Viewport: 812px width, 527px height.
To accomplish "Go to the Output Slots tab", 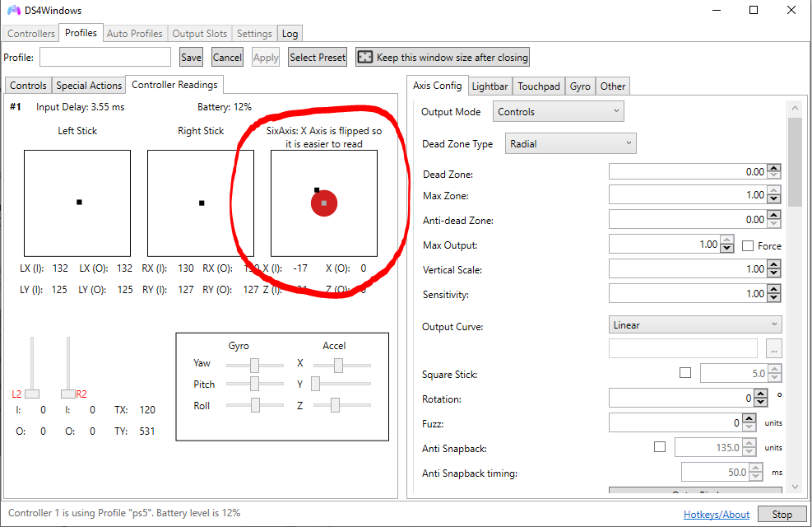I will point(199,34).
